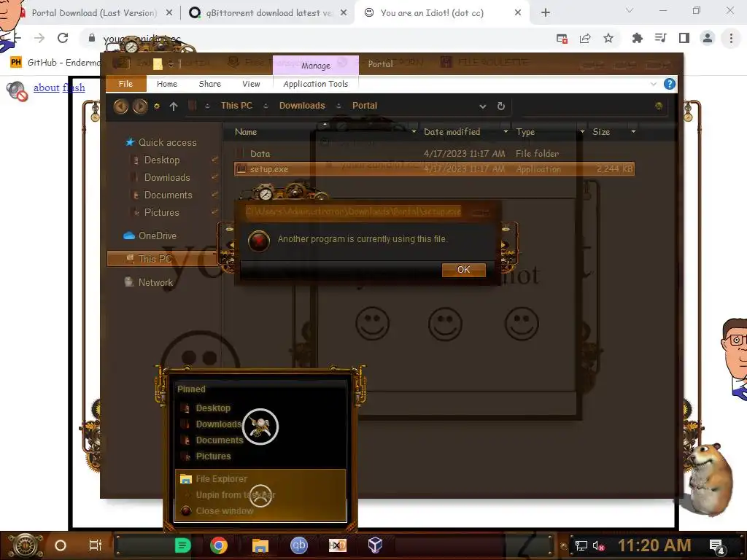
Task: Click the Explorer search box
Action: 593,106
